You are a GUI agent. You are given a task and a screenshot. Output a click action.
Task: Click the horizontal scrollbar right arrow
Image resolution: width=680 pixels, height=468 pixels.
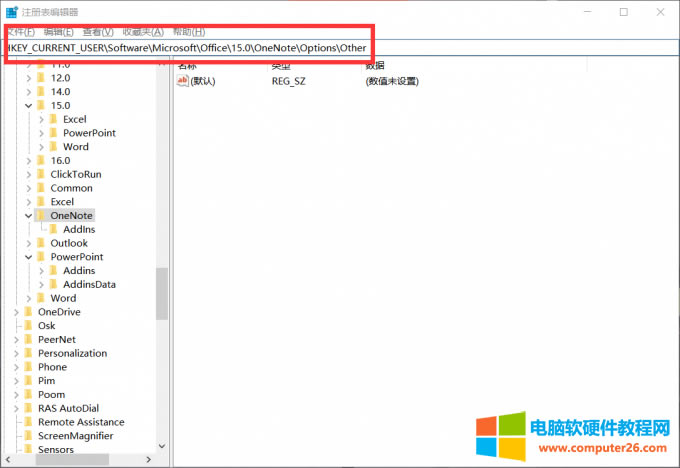point(148,459)
